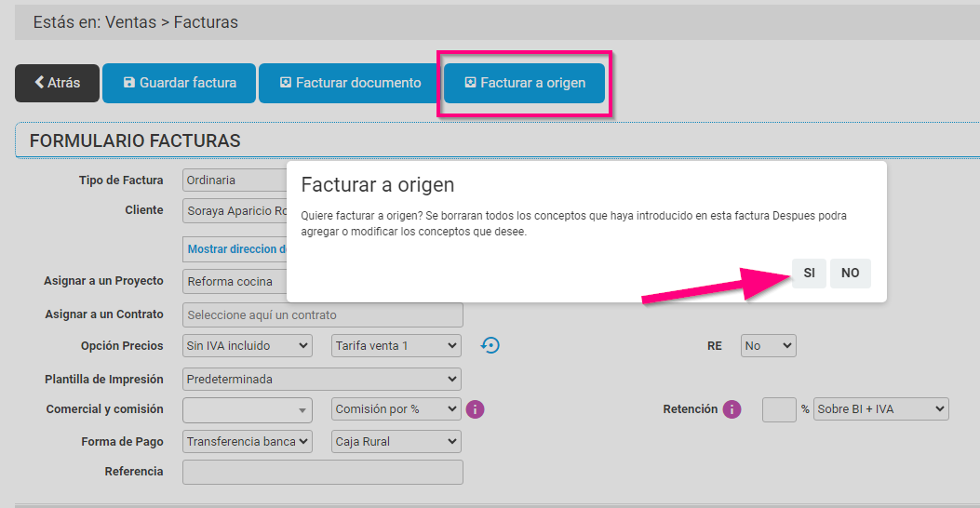The image size is (980, 508).
Task: Open Comisión por % dropdown
Action: click(396, 409)
